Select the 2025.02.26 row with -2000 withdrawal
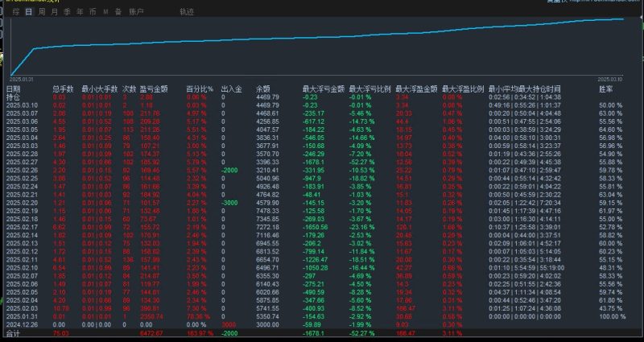The height and width of the screenshot is (342, 644). (x=23, y=171)
